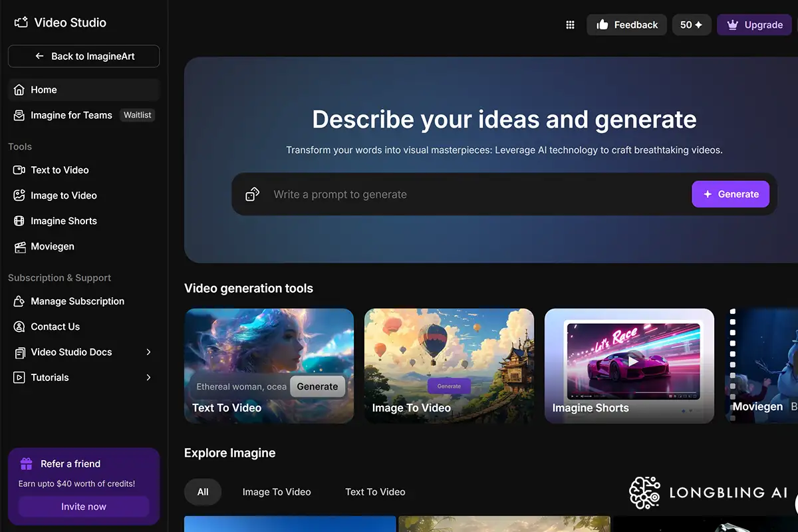Open Text to Video in the sidebar
The width and height of the screenshot is (798, 532).
(84, 170)
